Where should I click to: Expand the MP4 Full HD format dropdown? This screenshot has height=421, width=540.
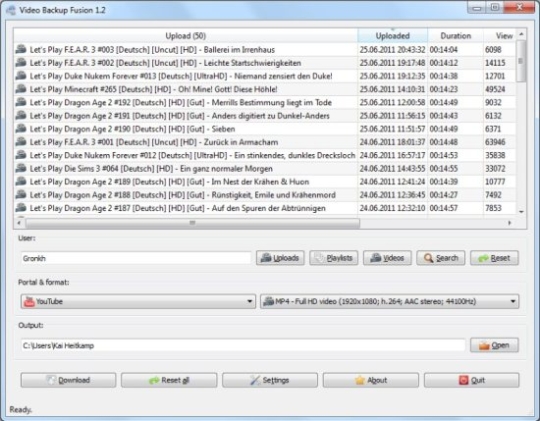click(390, 301)
